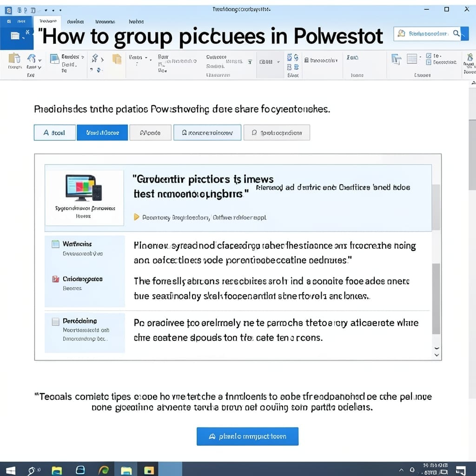Click inside the search input field
The image size is (476, 476).
point(428,33)
